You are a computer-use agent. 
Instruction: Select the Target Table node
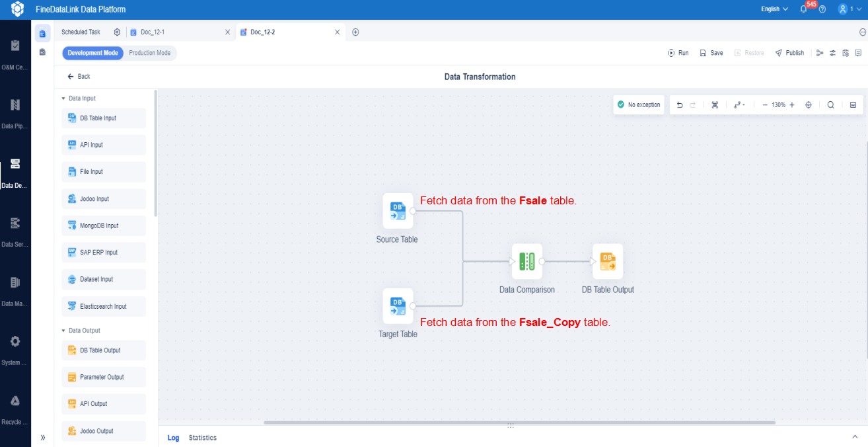point(398,305)
